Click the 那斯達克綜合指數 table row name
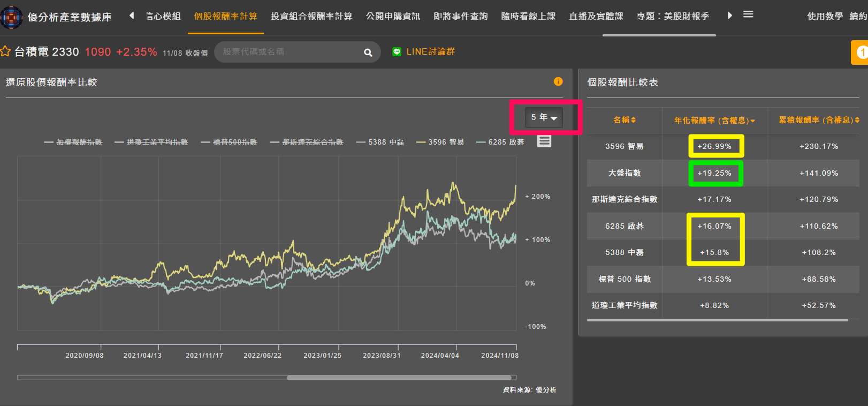This screenshot has width=868, height=406. (625, 199)
